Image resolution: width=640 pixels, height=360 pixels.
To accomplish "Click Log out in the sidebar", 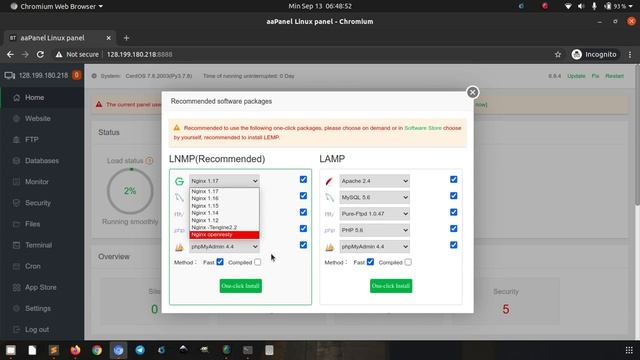I will [x=42, y=329].
